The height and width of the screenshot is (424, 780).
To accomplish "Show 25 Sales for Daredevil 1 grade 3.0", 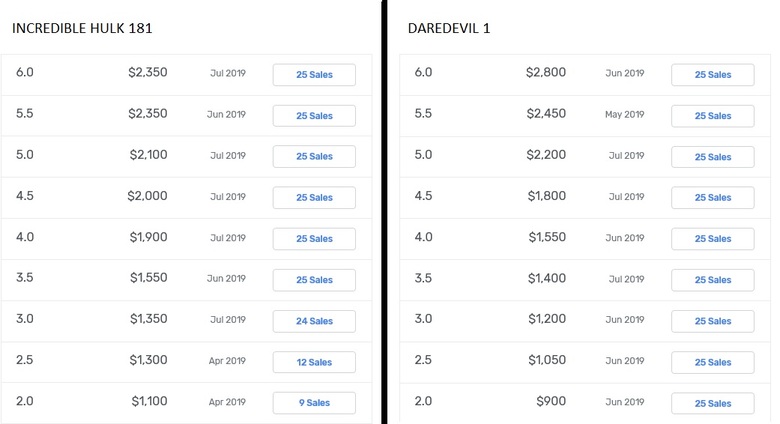I will (x=712, y=321).
